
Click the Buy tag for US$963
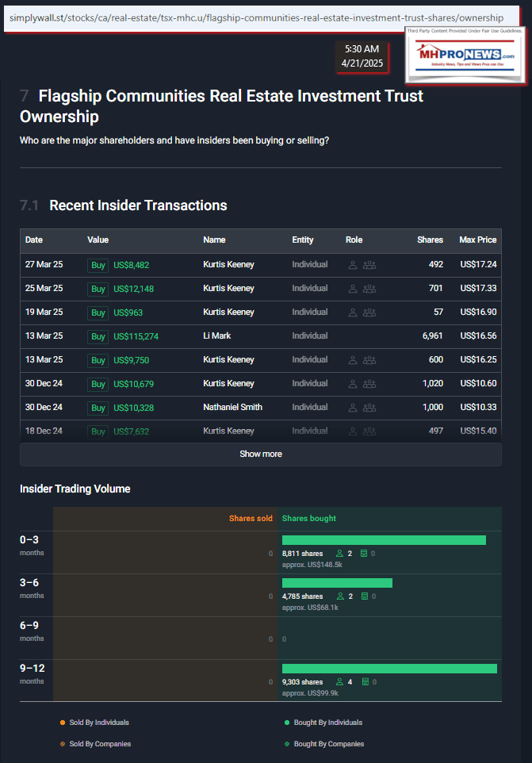[98, 312]
